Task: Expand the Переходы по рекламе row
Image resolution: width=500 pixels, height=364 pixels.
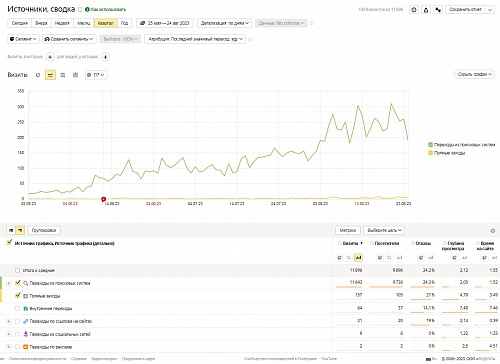Action: [x=9, y=347]
